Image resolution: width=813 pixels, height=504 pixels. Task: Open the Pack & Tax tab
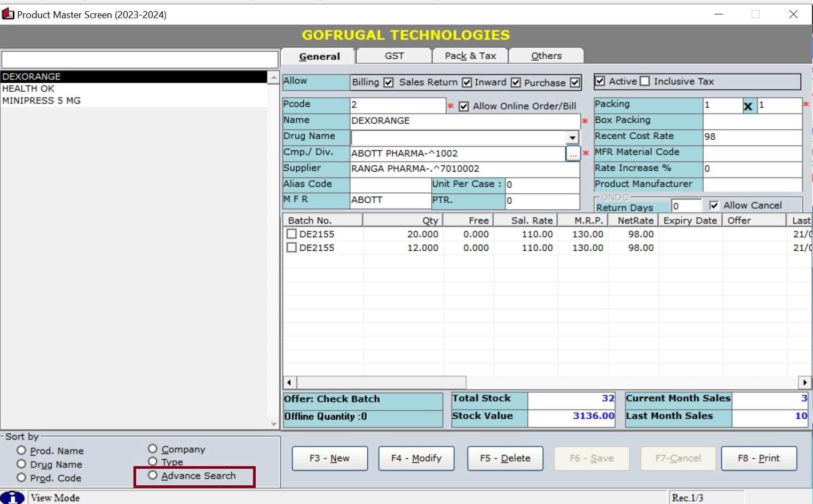[x=470, y=56]
